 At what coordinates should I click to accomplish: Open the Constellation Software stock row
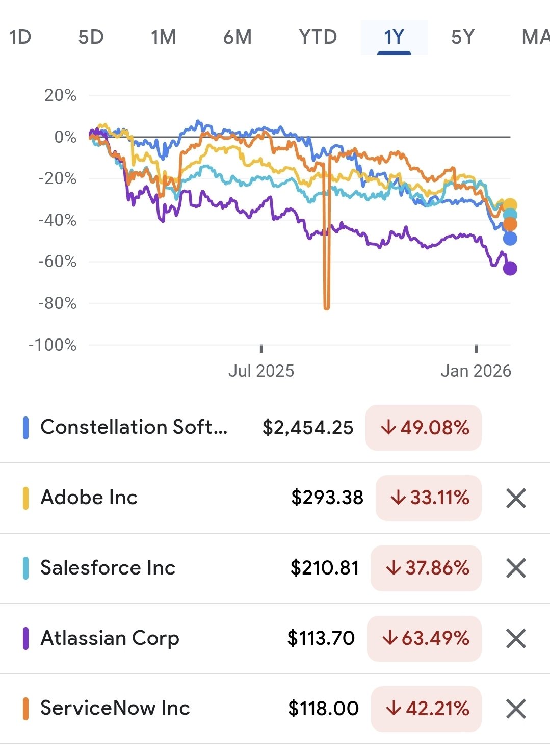134,427
